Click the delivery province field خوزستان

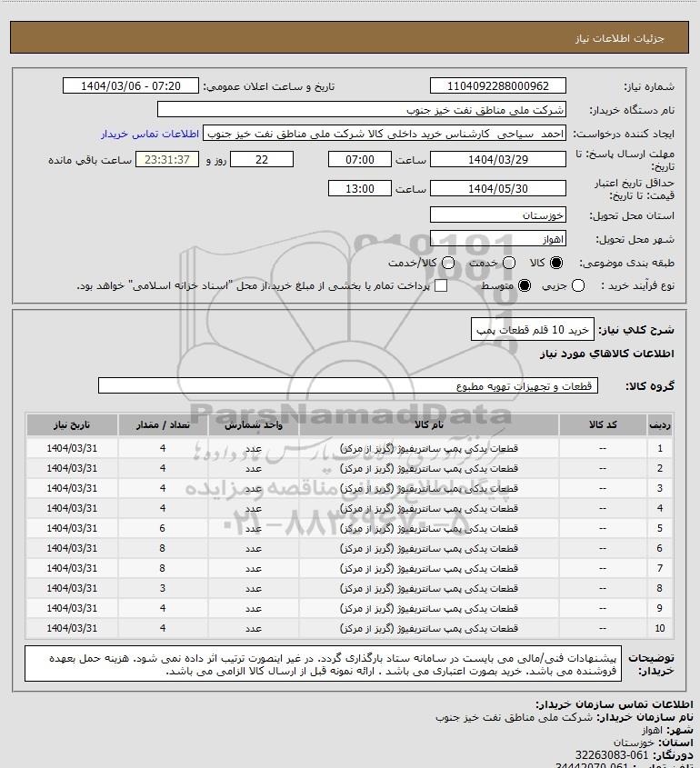coord(497,215)
